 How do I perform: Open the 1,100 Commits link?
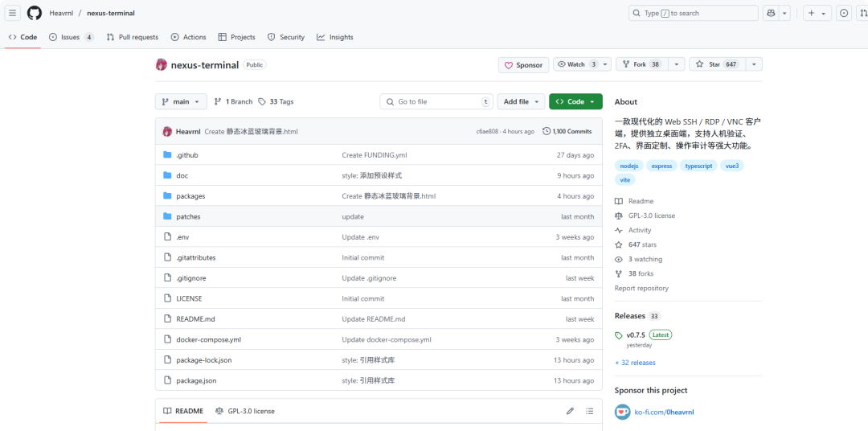(x=567, y=131)
